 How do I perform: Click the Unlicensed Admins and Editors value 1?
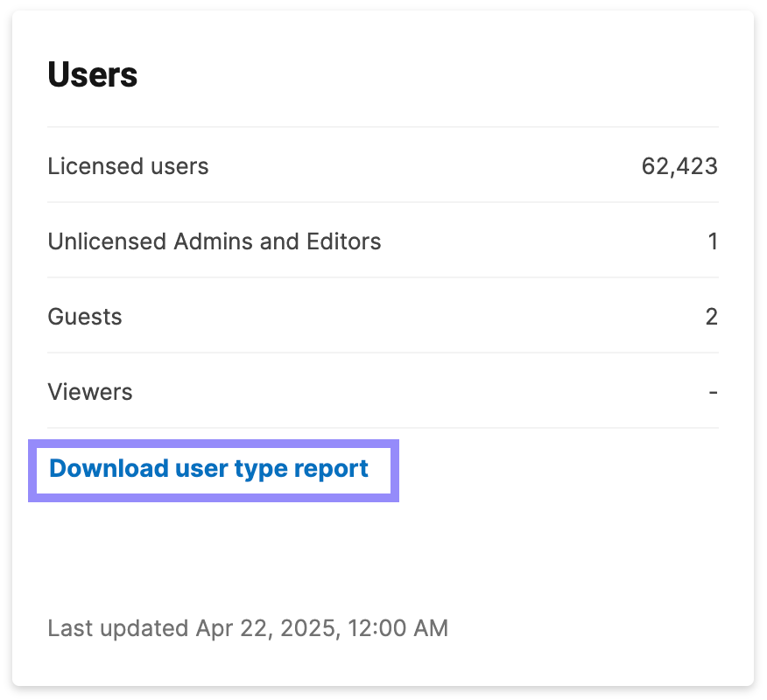(714, 241)
